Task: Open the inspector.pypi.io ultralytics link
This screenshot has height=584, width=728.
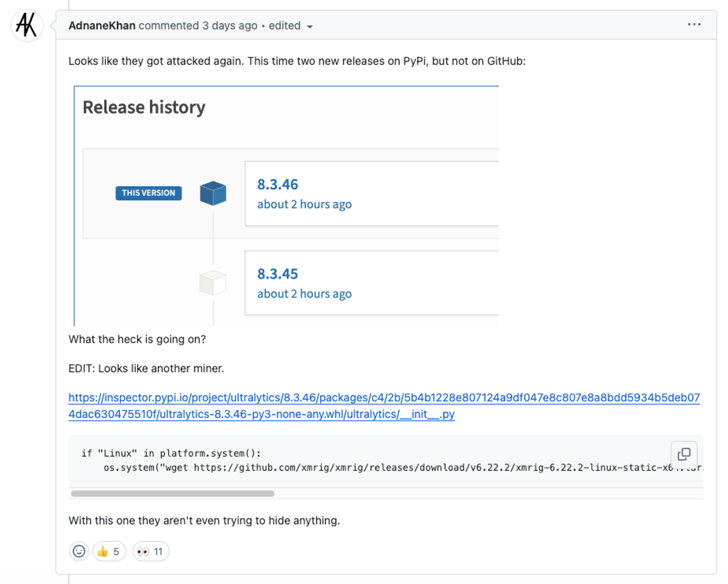Action: click(384, 406)
